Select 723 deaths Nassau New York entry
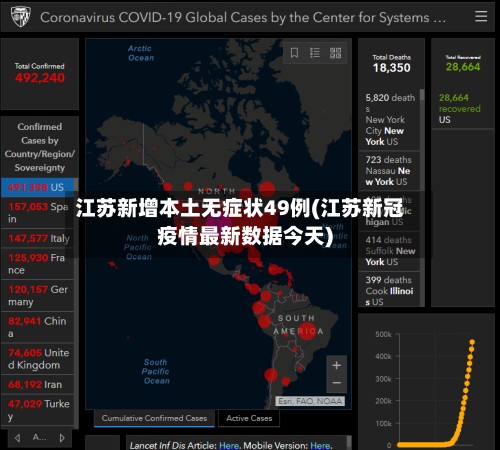 (389, 171)
